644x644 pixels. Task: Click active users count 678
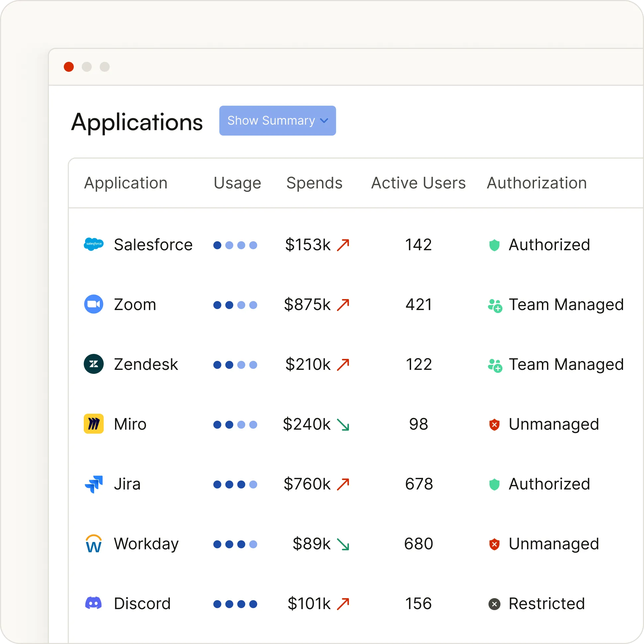click(x=419, y=484)
